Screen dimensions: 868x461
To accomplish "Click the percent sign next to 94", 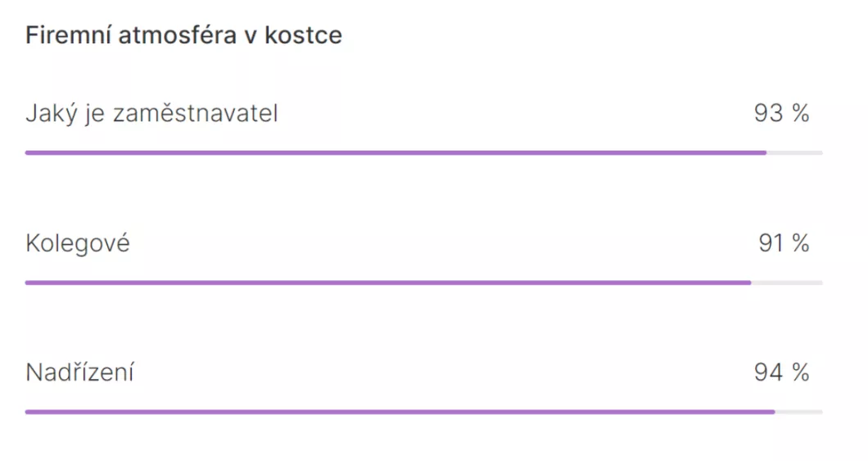I will [801, 373].
